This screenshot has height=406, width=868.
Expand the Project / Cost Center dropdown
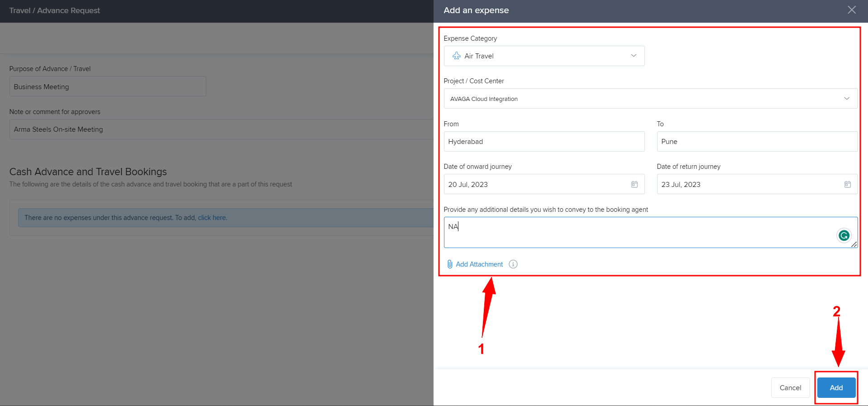[846, 99]
